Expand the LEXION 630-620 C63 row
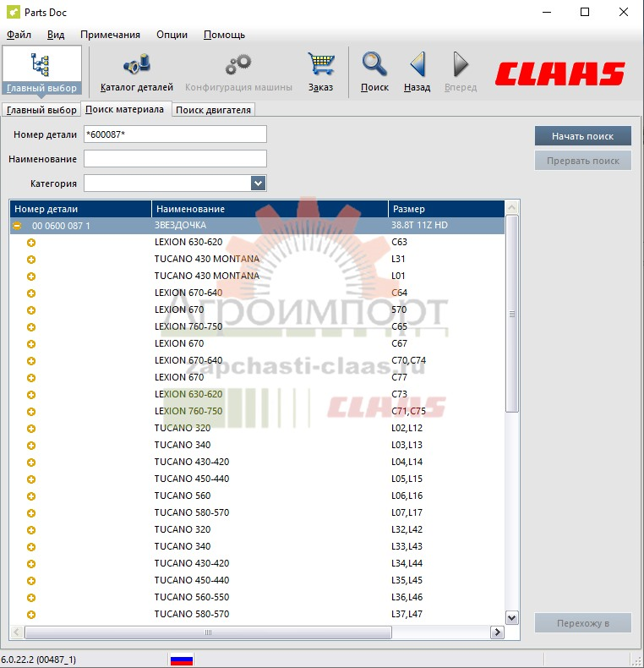Screen dimensions: 644x668 (x=31, y=243)
